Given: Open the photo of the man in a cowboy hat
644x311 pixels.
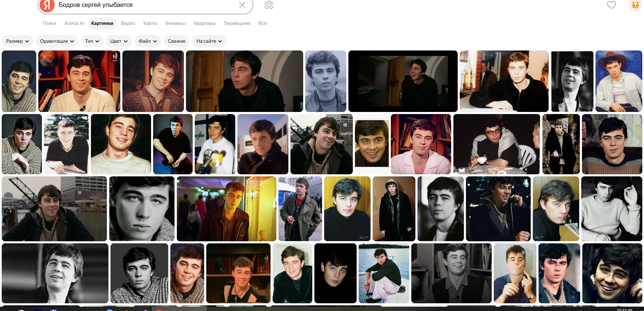Looking at the screenshot, I should (619, 81).
